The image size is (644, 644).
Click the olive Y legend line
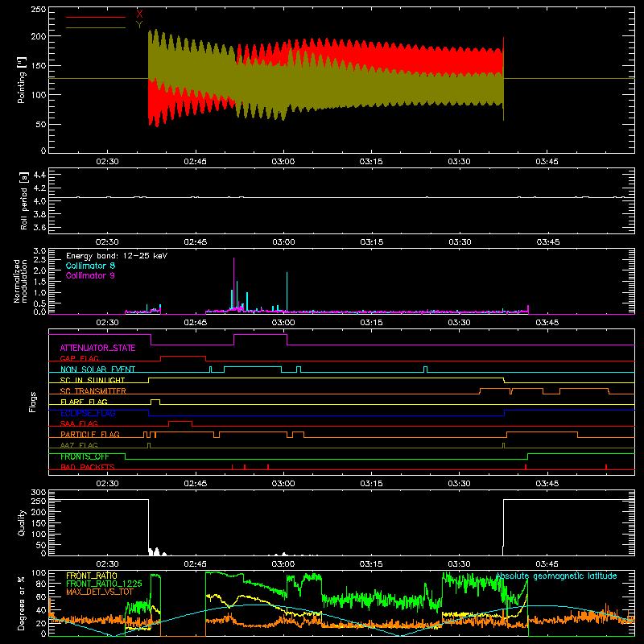96,27
